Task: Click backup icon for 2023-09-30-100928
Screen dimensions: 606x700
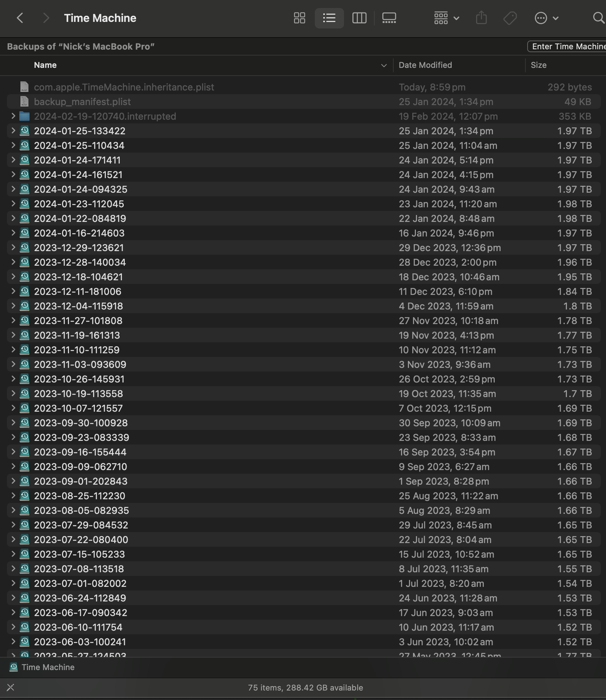Action: (x=24, y=423)
